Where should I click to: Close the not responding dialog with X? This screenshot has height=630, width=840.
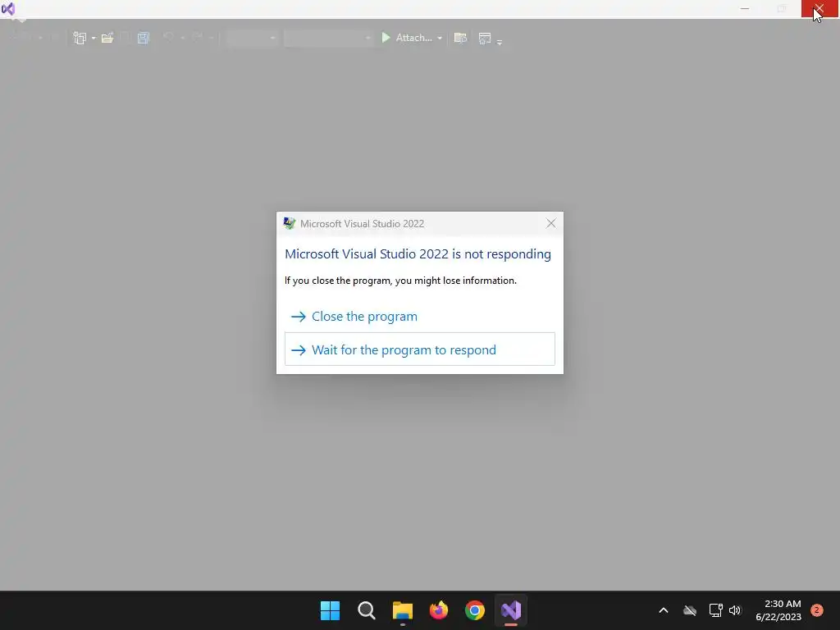pyautogui.click(x=550, y=223)
